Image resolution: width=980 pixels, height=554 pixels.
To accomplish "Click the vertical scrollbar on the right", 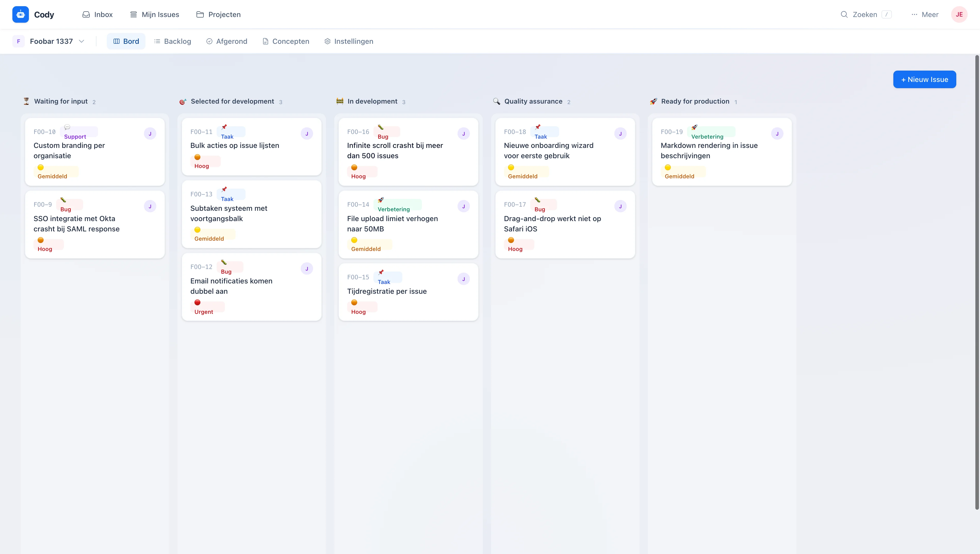I will (977, 282).
